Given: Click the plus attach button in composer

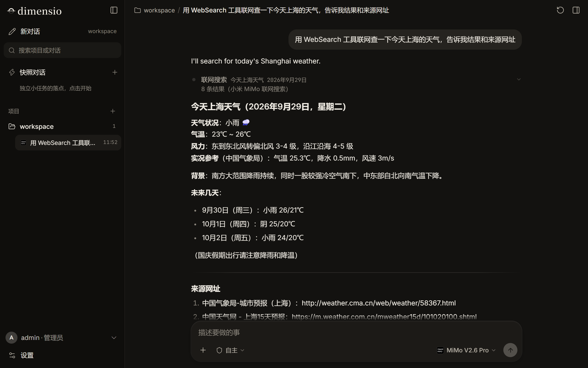Looking at the screenshot, I should point(203,350).
